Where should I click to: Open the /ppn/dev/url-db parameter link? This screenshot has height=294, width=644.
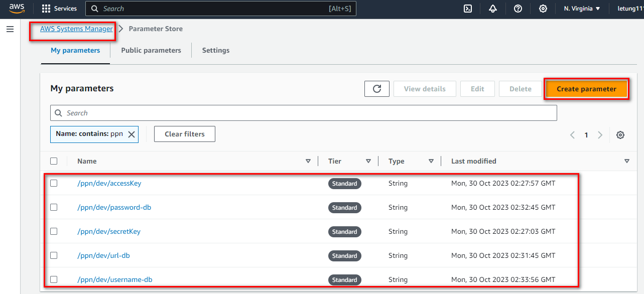104,255
